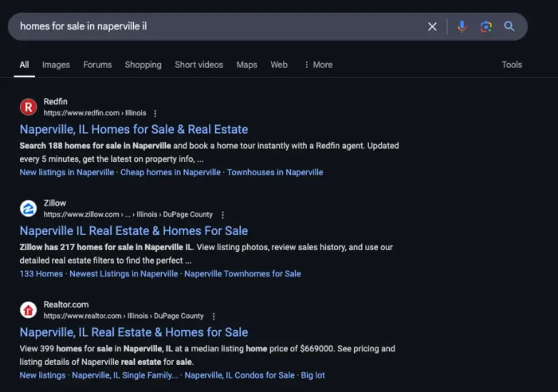Screen dimensions: 558x392
Task: Open New listings sitelink under Realtor.com
Action: pyautogui.click(x=43, y=375)
